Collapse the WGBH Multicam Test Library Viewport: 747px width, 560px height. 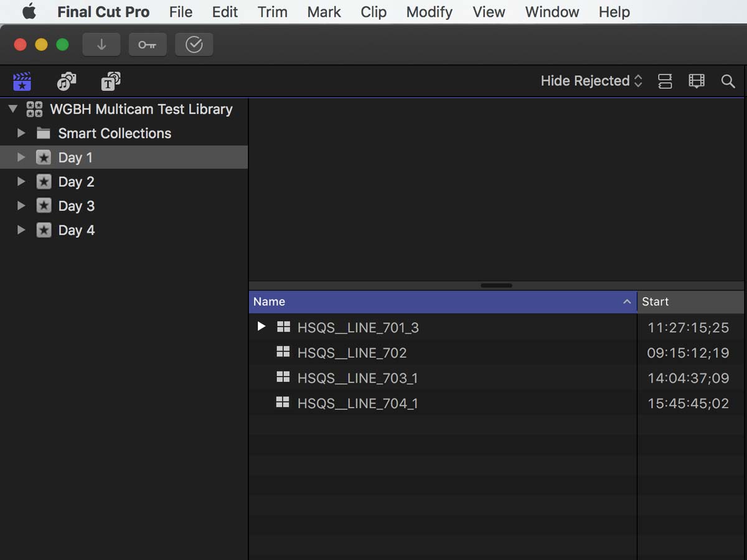click(x=13, y=110)
